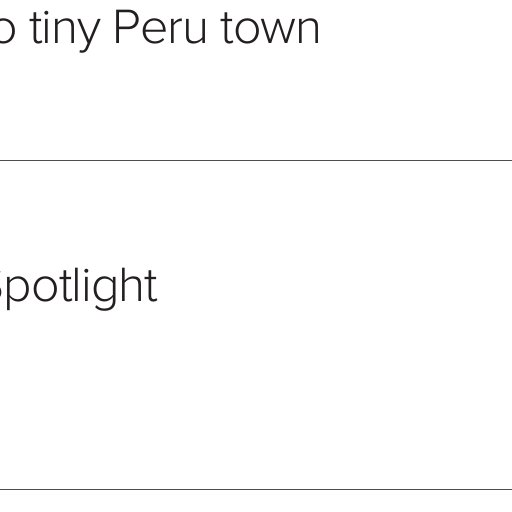Click blank space right of Spotlight text
The height and width of the screenshot is (512, 512).
[x=333, y=289]
